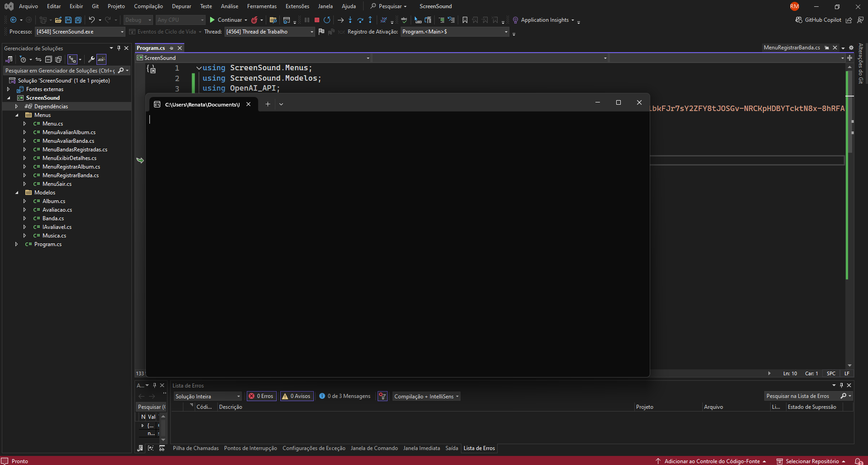Open the Processo dropdown showing ScreenSound.exe
868x465 pixels.
[80, 32]
